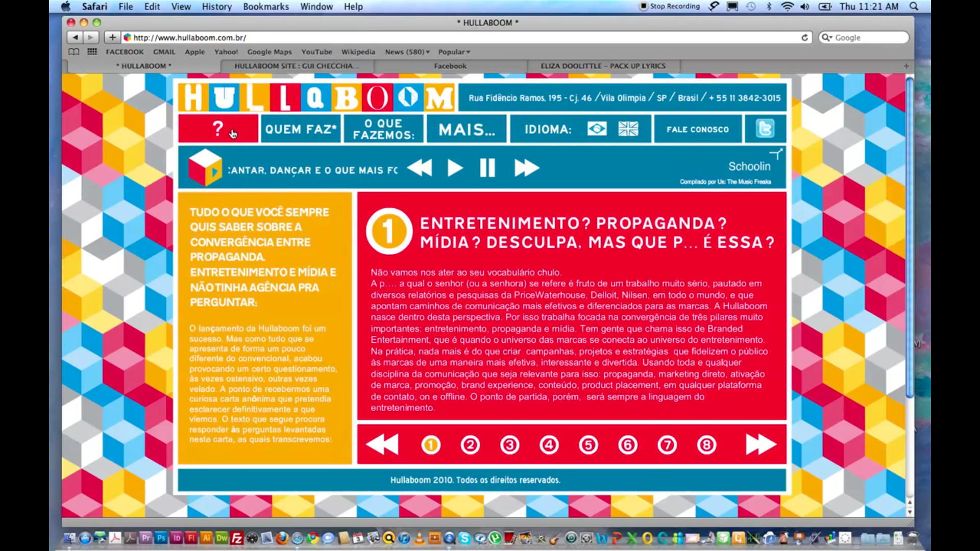980x551 pixels.
Task: Skip to next track in music player
Action: pyautogui.click(x=526, y=168)
